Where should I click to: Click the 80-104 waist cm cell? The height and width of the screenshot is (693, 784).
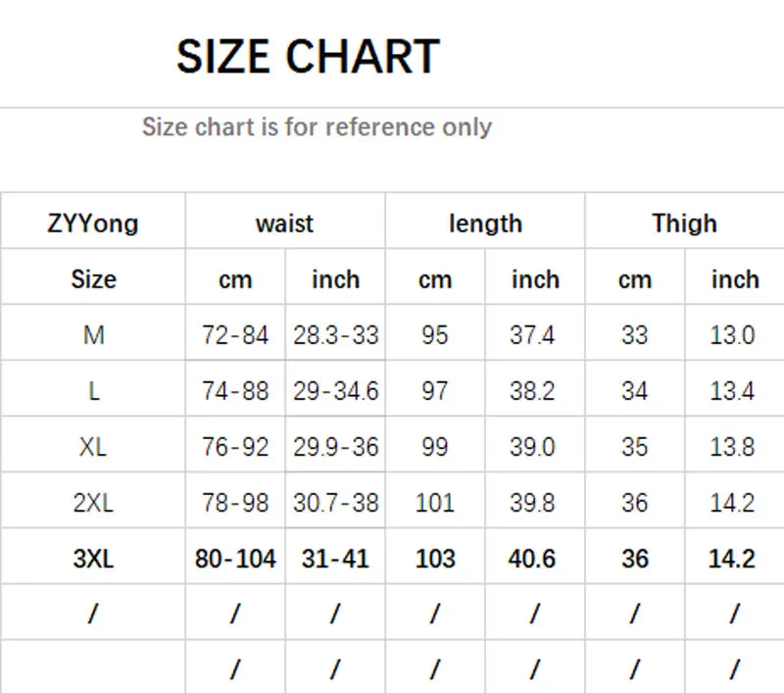coord(235,559)
